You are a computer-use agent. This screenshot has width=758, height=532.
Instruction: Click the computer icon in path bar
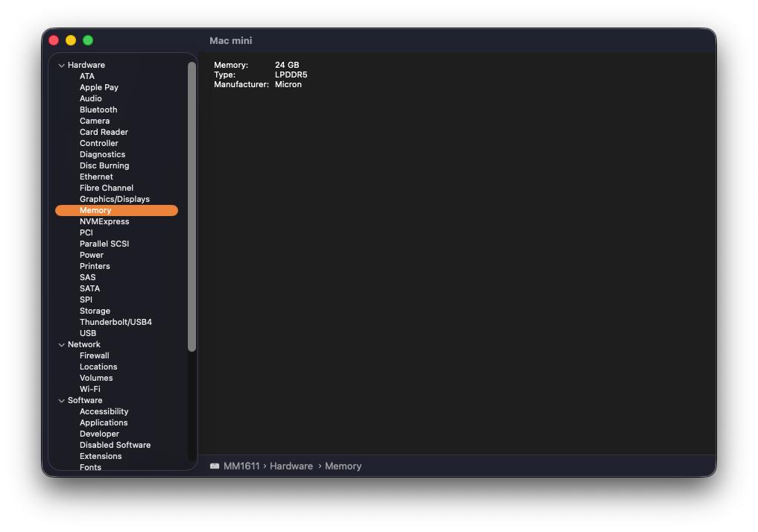click(x=215, y=466)
